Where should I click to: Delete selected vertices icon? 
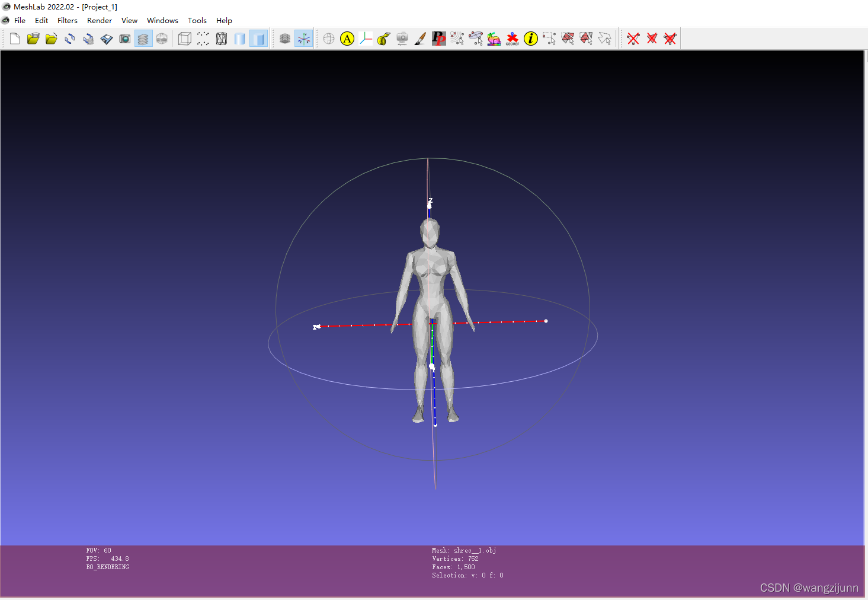point(633,39)
